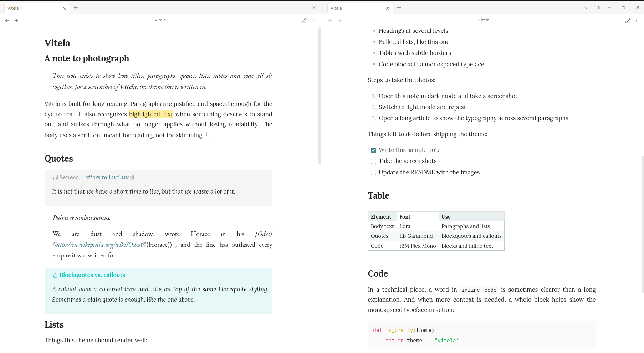Viewport: 644px width, 353px height.
Task: Open tab list dropdown in left pane
Action: click(x=314, y=7)
